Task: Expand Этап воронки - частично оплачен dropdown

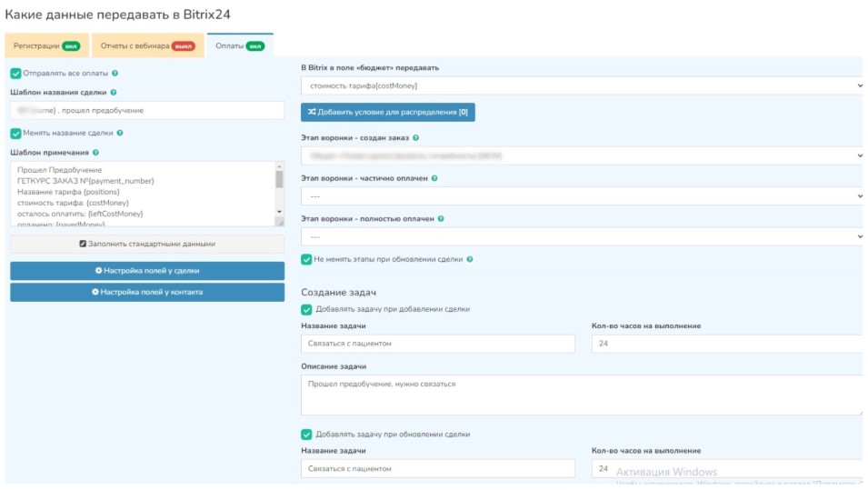Action: point(582,195)
